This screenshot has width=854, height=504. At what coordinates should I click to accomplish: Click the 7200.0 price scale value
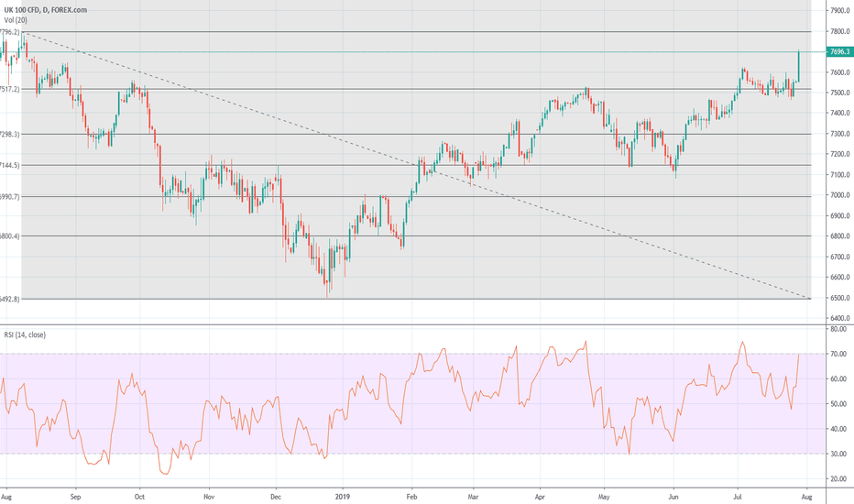840,154
